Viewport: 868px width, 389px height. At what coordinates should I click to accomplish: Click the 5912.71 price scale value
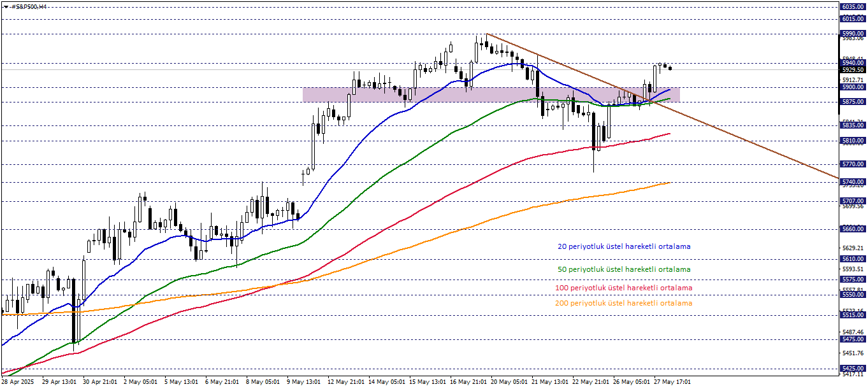point(853,80)
